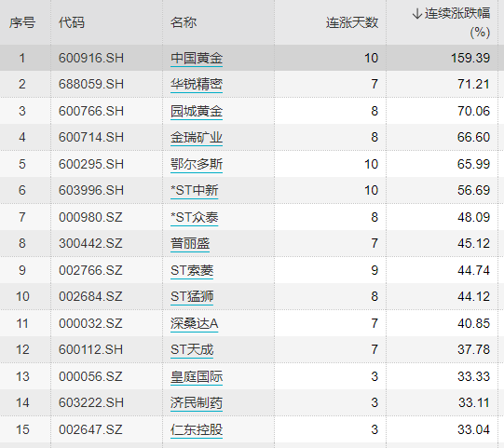The height and width of the screenshot is (448, 504).
Task: Click the value 45.12 for 普丽盛
Action: pyautogui.click(x=473, y=243)
